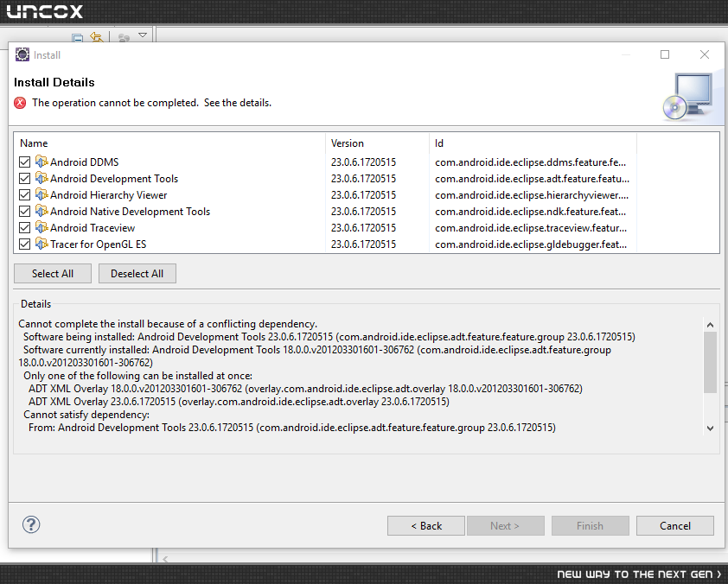Click the com.android.ide.eclipse.adt.feature Id cell

pos(532,179)
